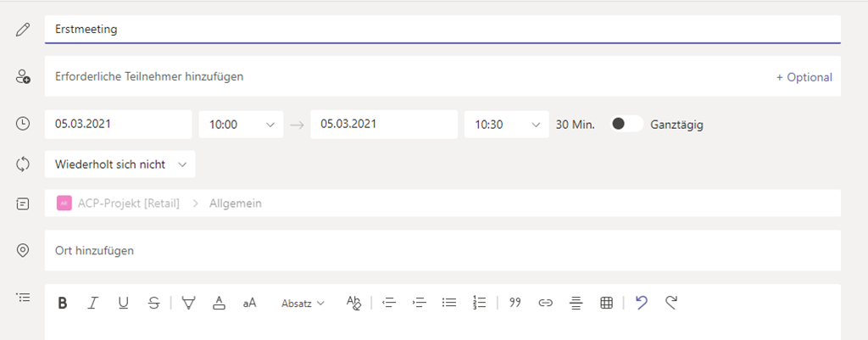Image resolution: width=868 pixels, height=340 pixels.
Task: Click the channel icon beside ACP-Projekt
Action: coord(23,203)
